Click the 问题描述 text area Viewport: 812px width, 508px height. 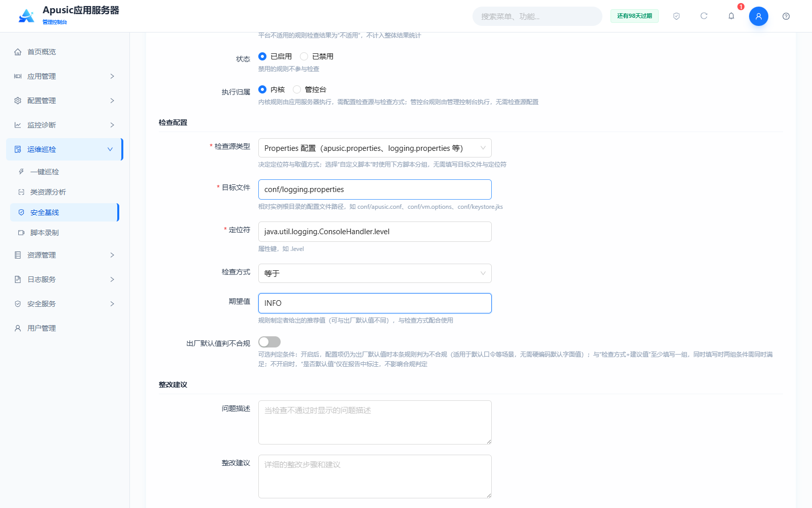coord(375,422)
